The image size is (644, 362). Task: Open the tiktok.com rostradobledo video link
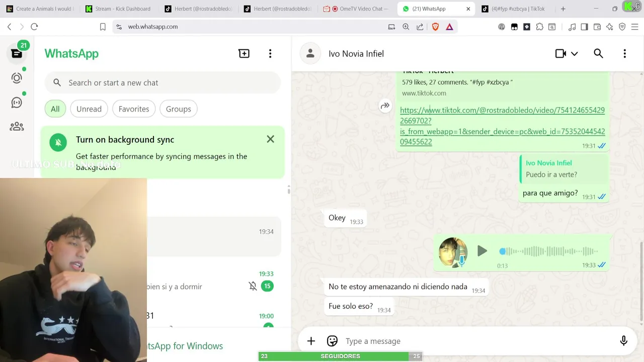point(502,126)
